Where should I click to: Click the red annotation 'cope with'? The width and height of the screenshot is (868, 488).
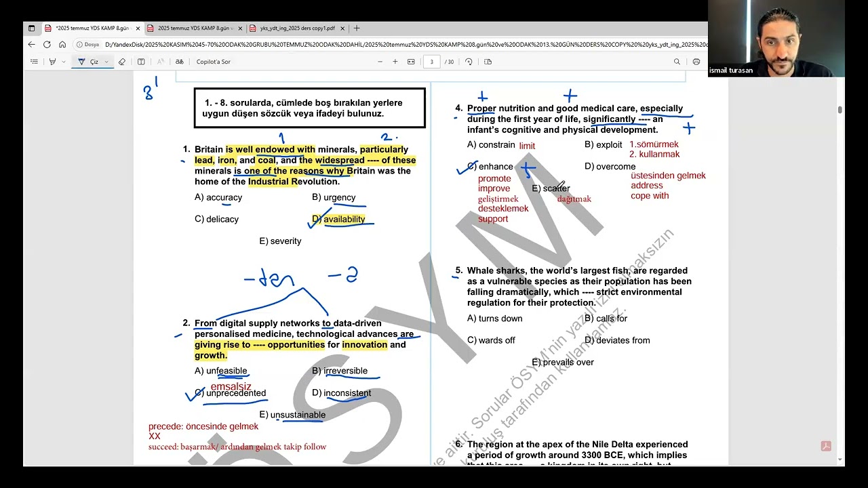tap(650, 196)
